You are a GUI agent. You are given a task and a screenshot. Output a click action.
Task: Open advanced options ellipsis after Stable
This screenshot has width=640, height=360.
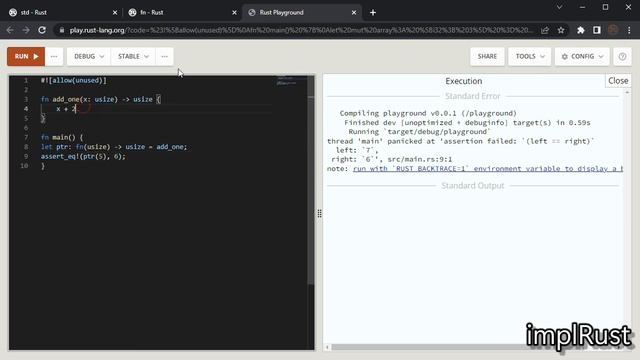[164, 56]
